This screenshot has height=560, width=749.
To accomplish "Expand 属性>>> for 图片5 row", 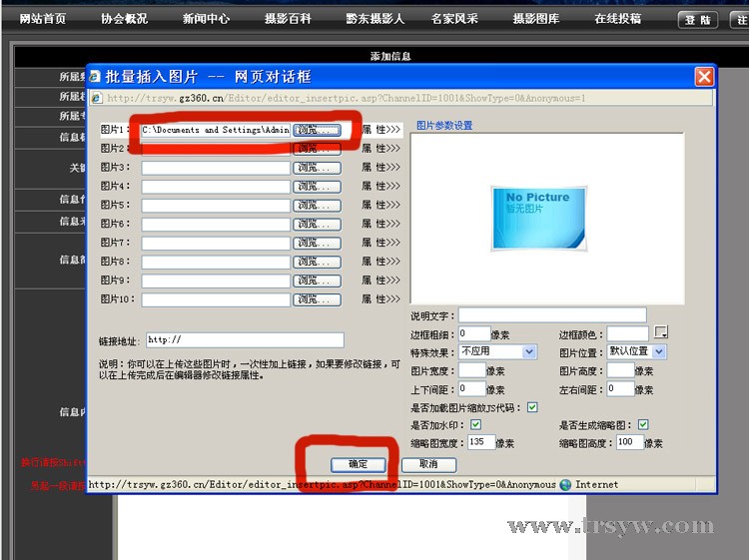I will click(x=380, y=205).
